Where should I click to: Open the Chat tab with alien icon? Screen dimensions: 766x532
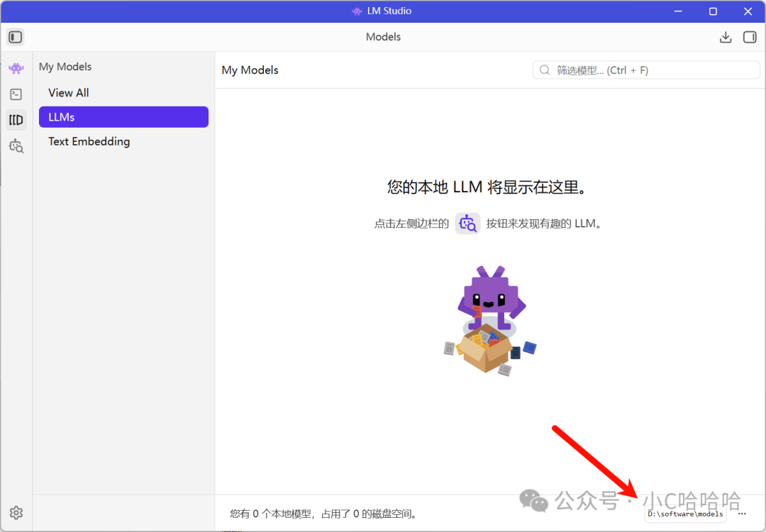tap(16, 68)
